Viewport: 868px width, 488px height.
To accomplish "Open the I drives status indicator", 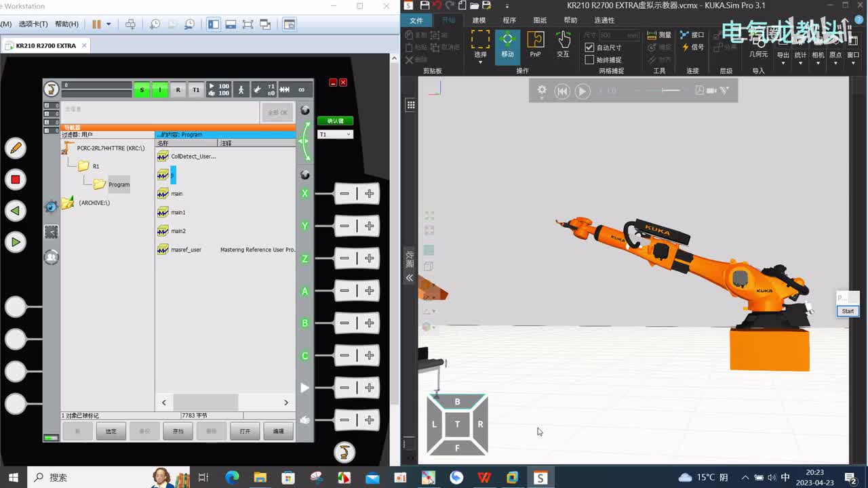I will click(160, 89).
